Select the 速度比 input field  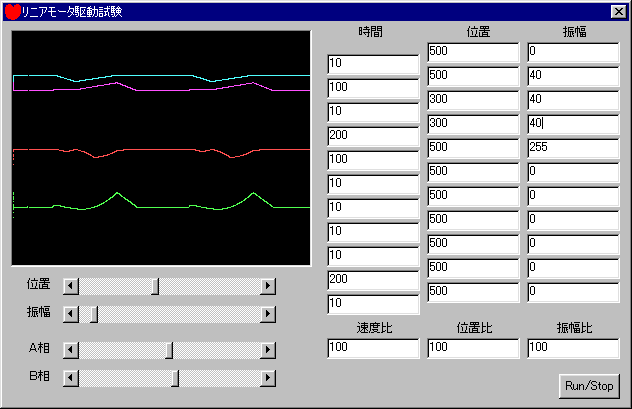(372, 348)
